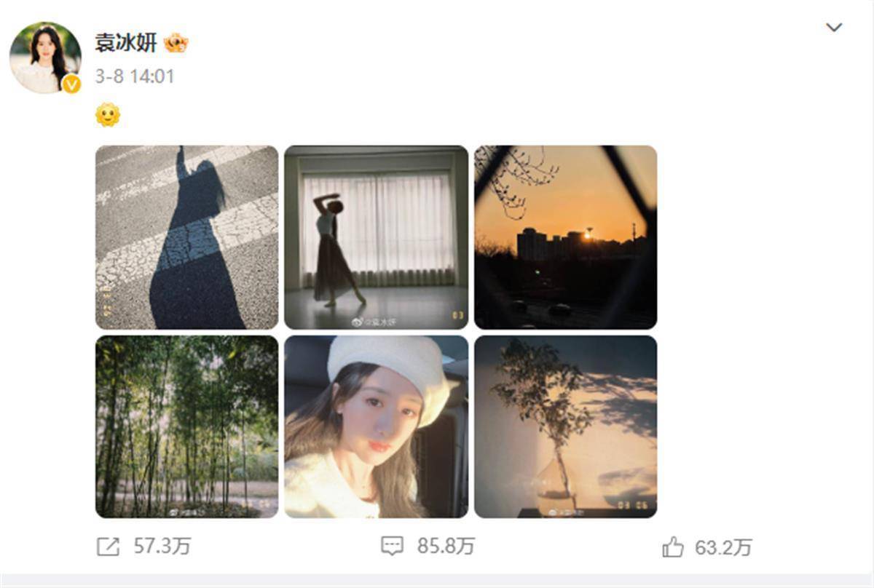Image resolution: width=874 pixels, height=588 pixels.
Task: Open the 3-8 14:01 timestamp link
Action: coord(135,76)
